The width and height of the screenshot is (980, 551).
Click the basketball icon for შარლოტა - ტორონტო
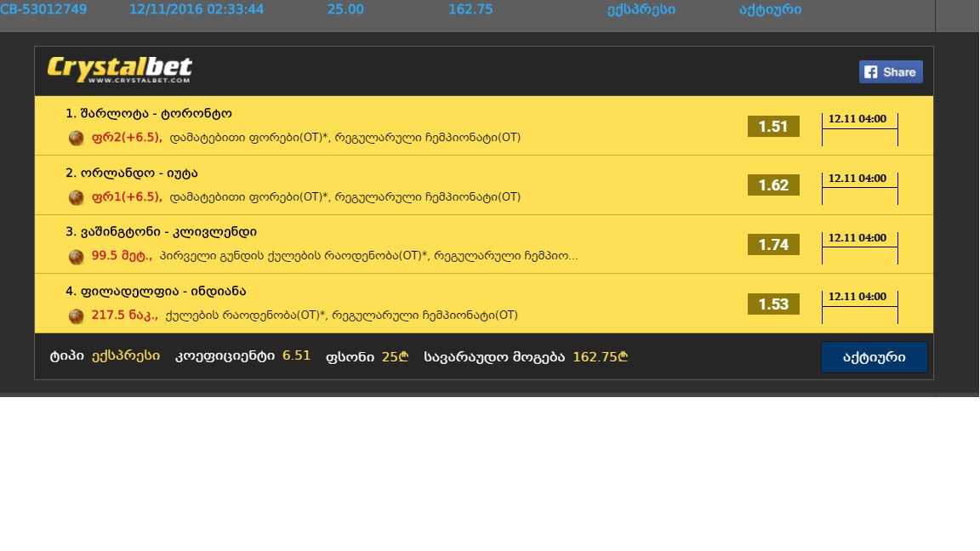tap(77, 138)
